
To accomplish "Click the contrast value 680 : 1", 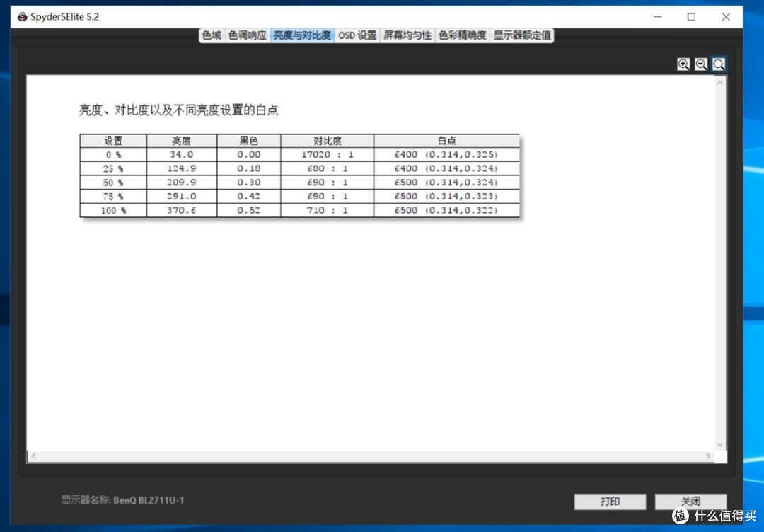I will (x=328, y=168).
